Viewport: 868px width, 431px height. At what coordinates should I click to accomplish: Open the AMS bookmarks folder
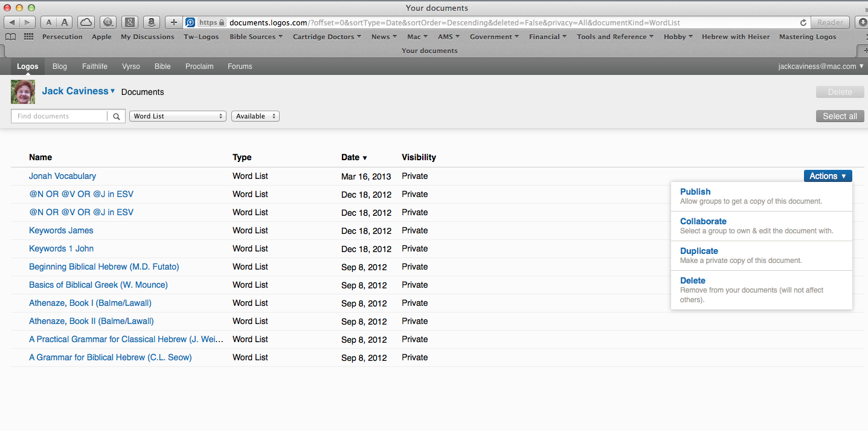pos(448,37)
